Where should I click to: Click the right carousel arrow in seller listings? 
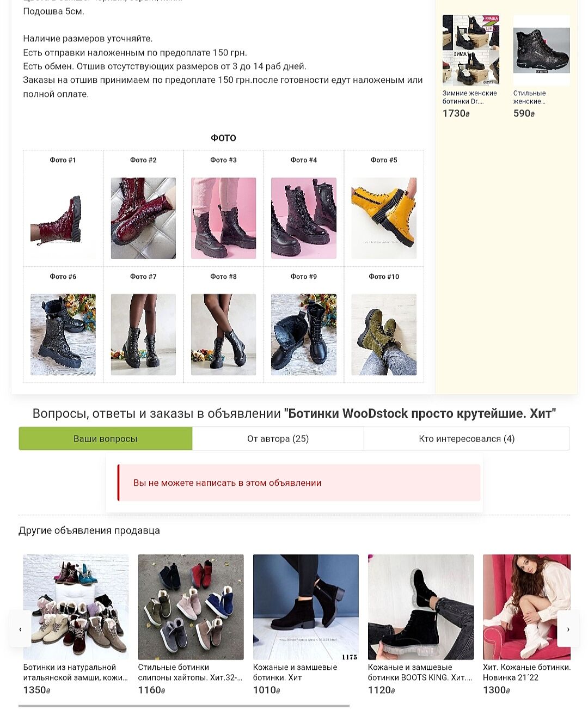coord(568,628)
